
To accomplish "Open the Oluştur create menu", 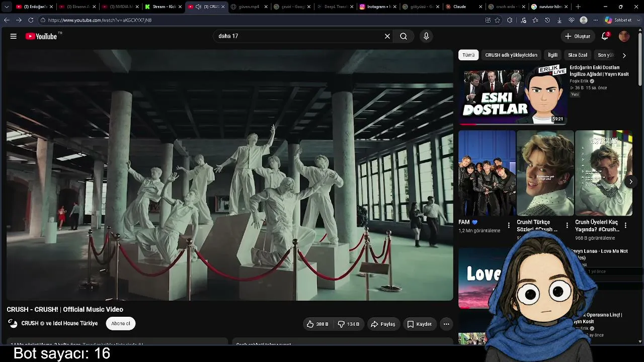I will (577, 36).
